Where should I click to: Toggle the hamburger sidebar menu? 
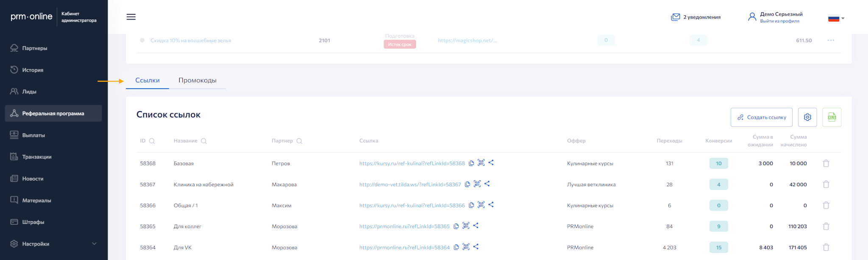point(131,17)
